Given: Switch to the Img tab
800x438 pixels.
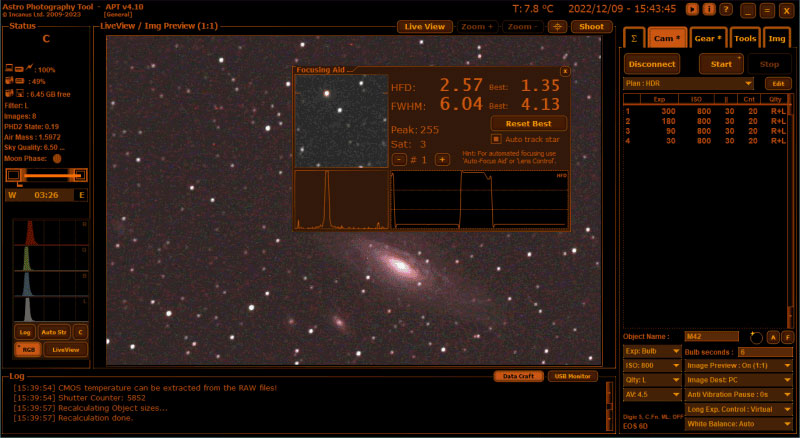Looking at the screenshot, I should pos(777,38).
